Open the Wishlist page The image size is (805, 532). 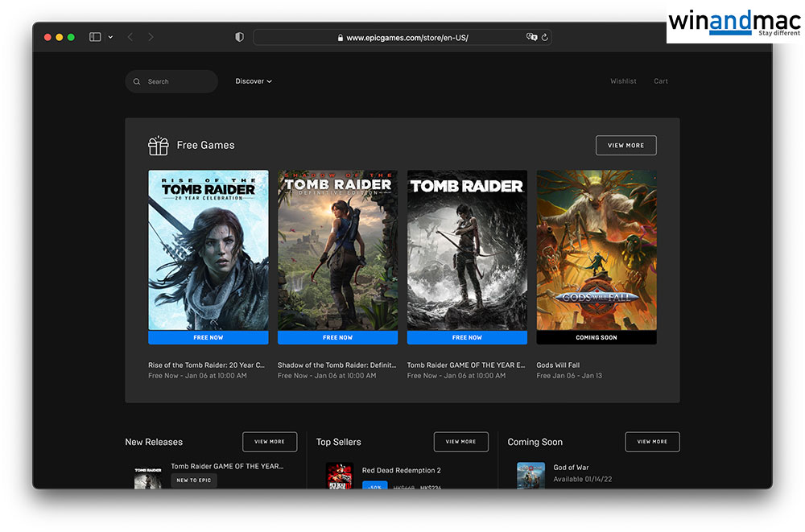(x=623, y=81)
